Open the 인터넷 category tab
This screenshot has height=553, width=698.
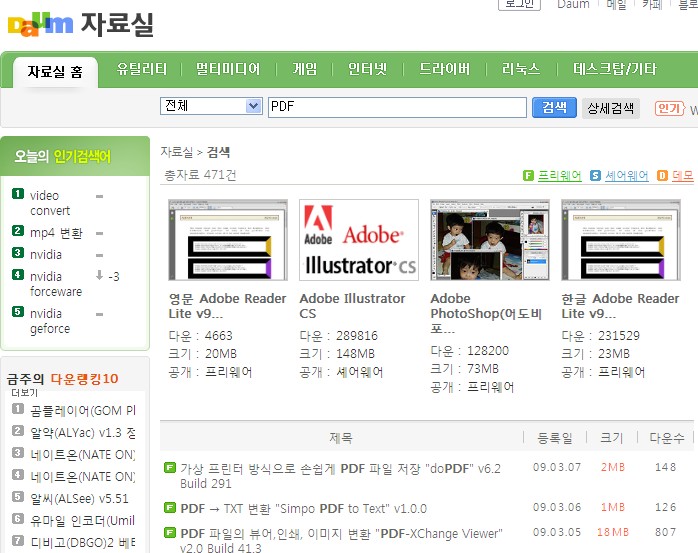pos(367,69)
